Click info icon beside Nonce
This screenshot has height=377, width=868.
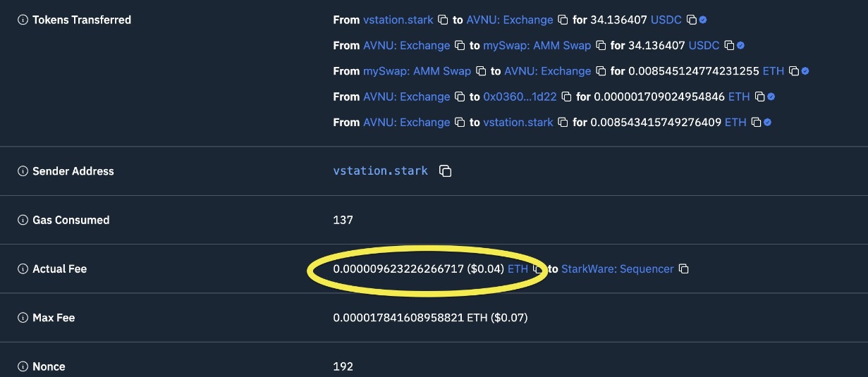pos(23,367)
